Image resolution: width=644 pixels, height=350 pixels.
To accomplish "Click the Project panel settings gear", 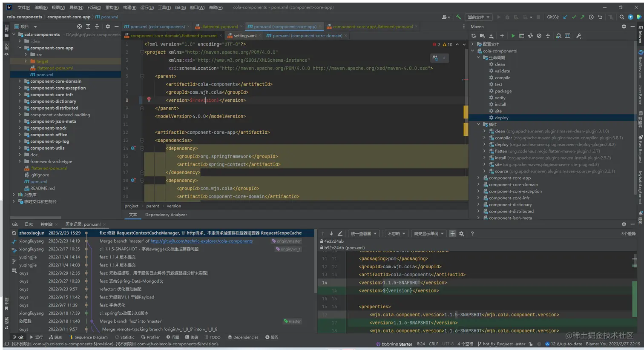I will [107, 26].
